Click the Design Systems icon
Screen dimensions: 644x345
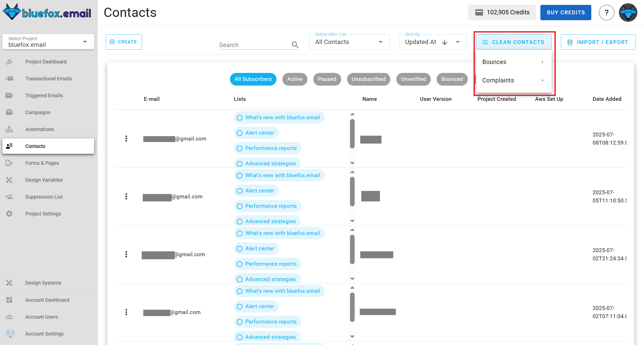(9, 283)
